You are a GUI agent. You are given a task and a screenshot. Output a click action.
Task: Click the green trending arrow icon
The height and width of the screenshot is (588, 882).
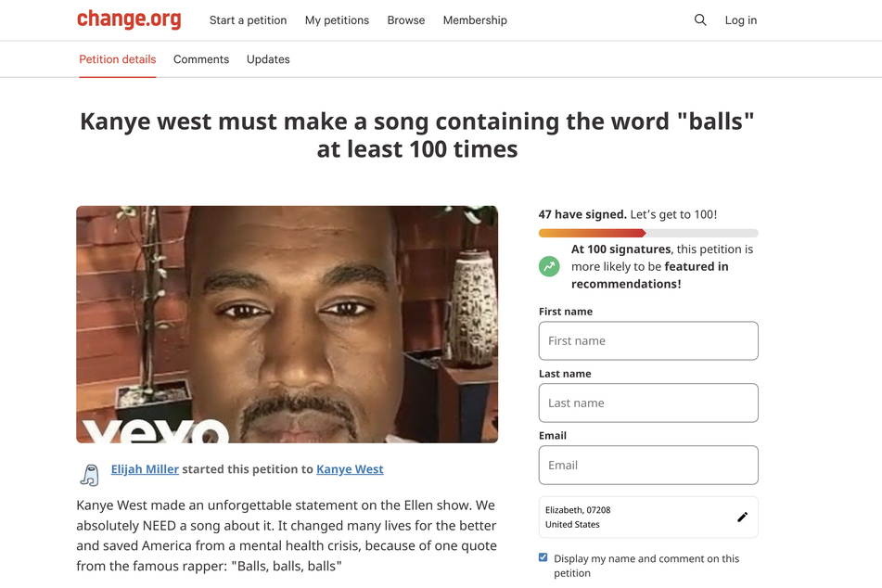pos(549,266)
